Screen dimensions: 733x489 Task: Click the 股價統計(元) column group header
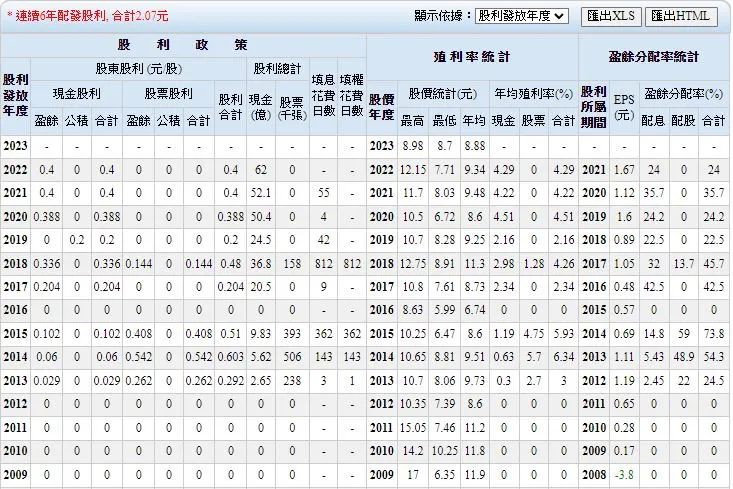442,93
